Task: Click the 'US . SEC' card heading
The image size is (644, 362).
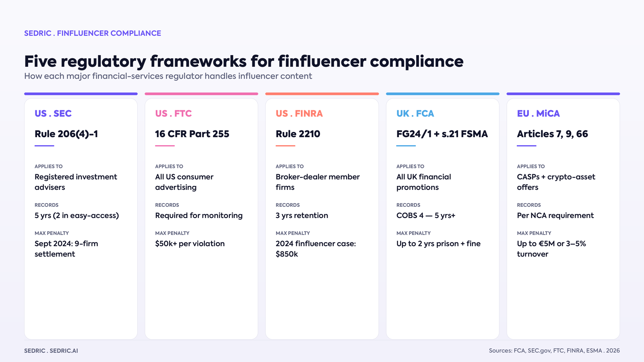Action: [53, 113]
